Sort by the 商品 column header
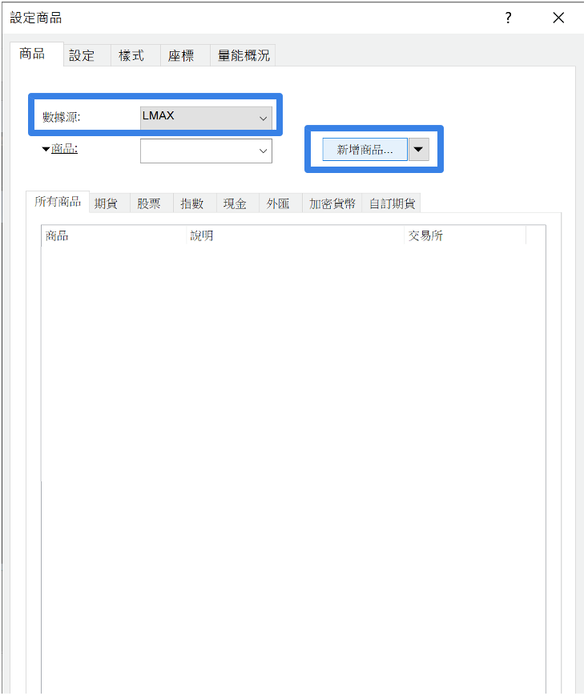This screenshot has height=700, width=588. point(114,235)
